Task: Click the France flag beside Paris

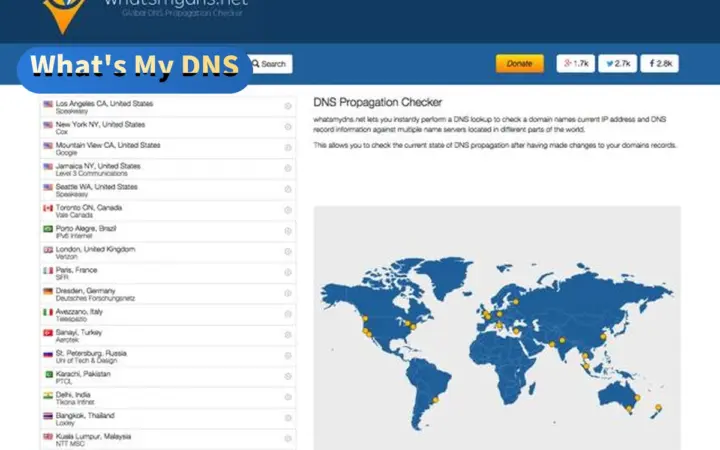Action: point(48,270)
